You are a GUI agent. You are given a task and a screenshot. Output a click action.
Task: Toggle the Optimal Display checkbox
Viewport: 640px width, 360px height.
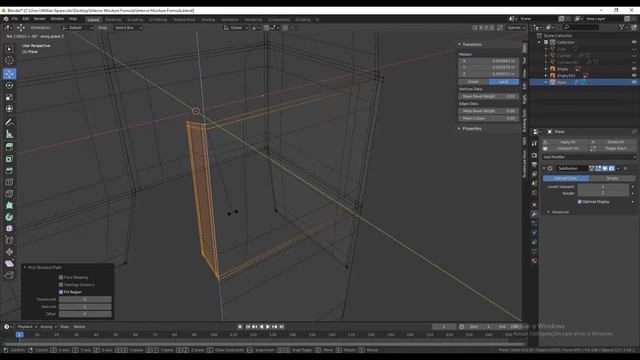(580, 202)
